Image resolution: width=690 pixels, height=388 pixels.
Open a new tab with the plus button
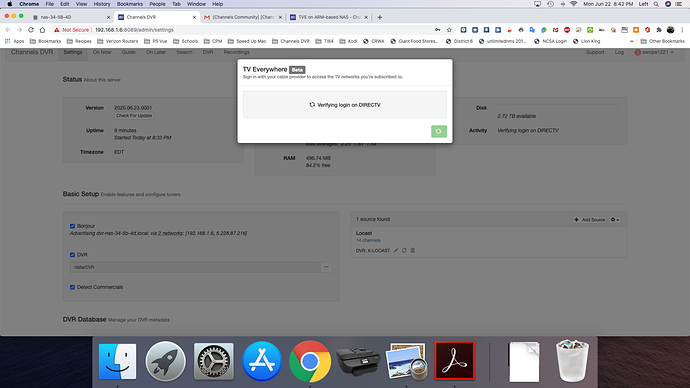(x=380, y=17)
